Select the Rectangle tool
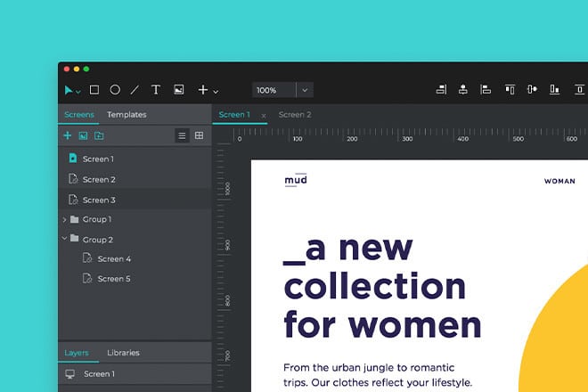The image size is (588, 392). [x=94, y=90]
